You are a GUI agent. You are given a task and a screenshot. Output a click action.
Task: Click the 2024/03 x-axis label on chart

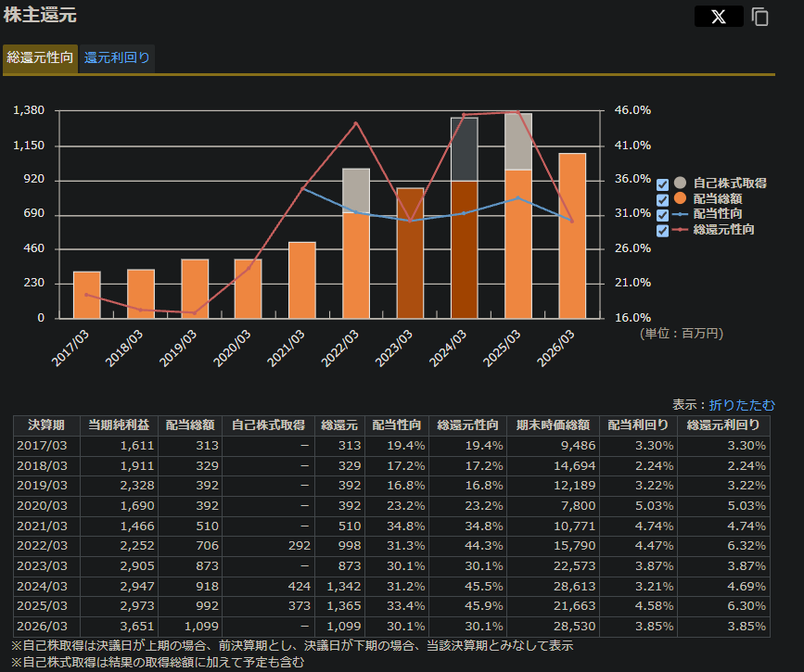coord(448,349)
